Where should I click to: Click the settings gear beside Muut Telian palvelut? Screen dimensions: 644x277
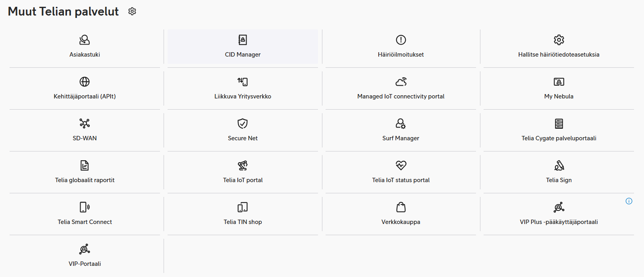(x=132, y=12)
